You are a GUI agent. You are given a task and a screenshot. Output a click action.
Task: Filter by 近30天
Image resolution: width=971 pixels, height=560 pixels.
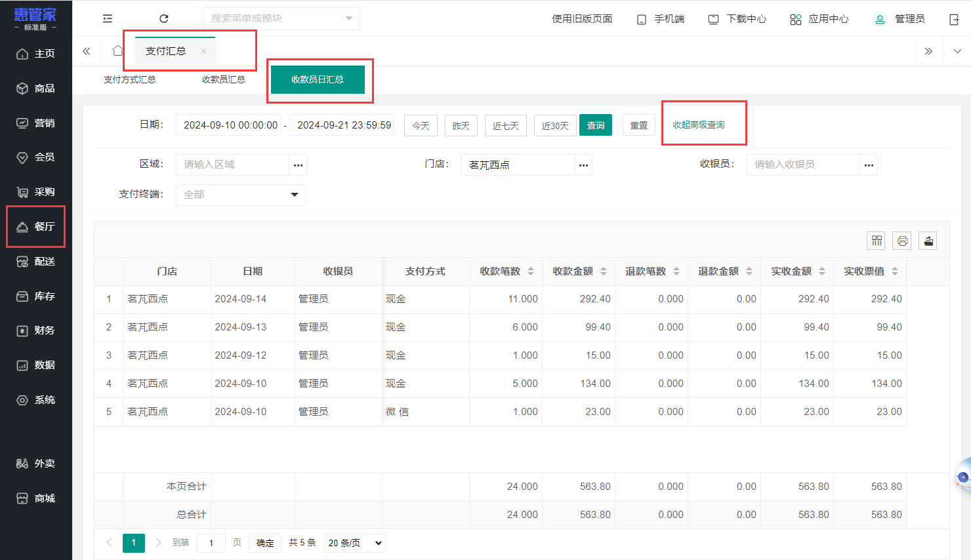[x=555, y=125]
